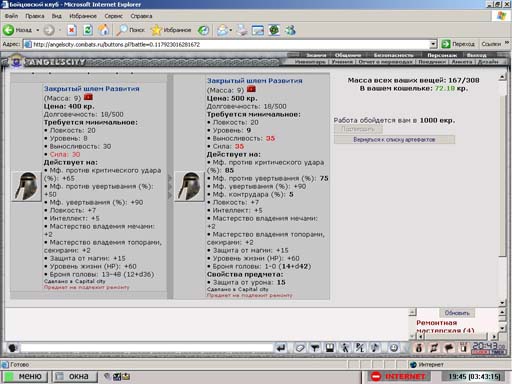The width and height of the screenshot is (512, 384).
Task: Click the eraser icon in chat bar
Action: point(300,348)
